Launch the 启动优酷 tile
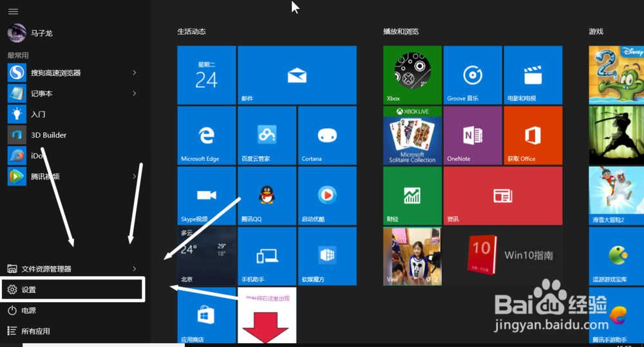 click(x=327, y=196)
